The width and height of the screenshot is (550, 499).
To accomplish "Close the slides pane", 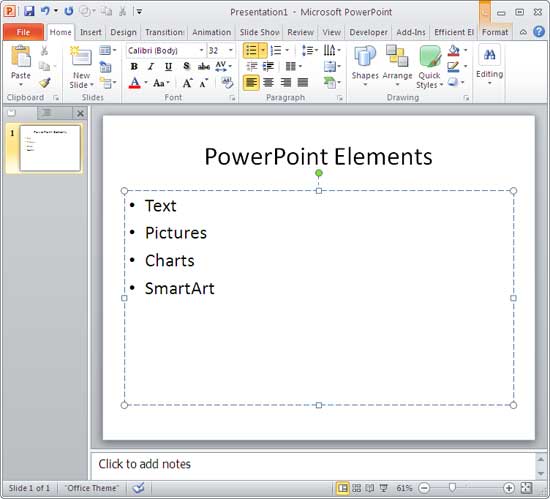I will click(x=80, y=113).
